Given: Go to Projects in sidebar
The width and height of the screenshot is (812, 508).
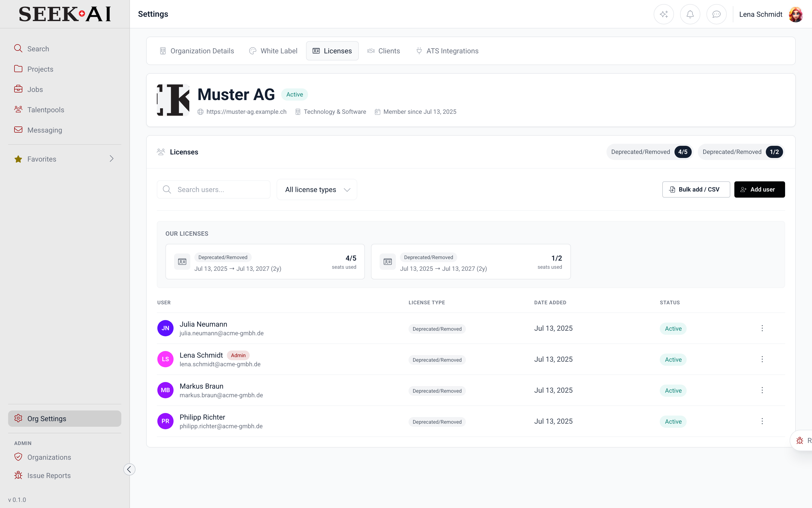Looking at the screenshot, I should pos(64,69).
